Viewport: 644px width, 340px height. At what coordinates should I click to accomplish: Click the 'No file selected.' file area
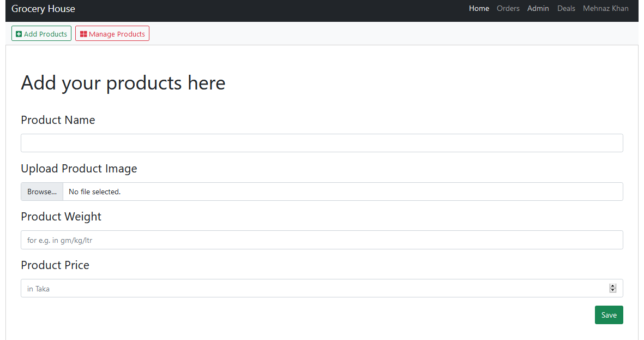[x=342, y=192]
